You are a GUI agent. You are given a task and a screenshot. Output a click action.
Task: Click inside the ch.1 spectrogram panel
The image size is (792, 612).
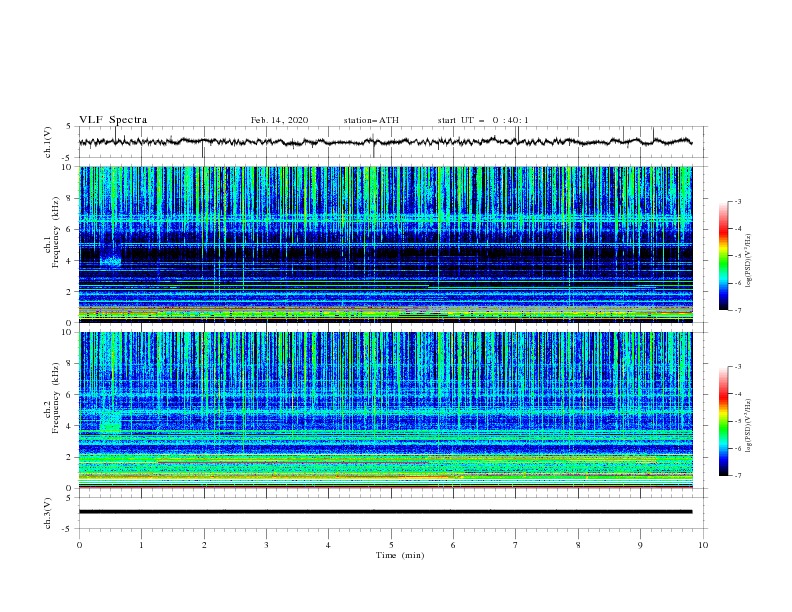click(x=385, y=244)
